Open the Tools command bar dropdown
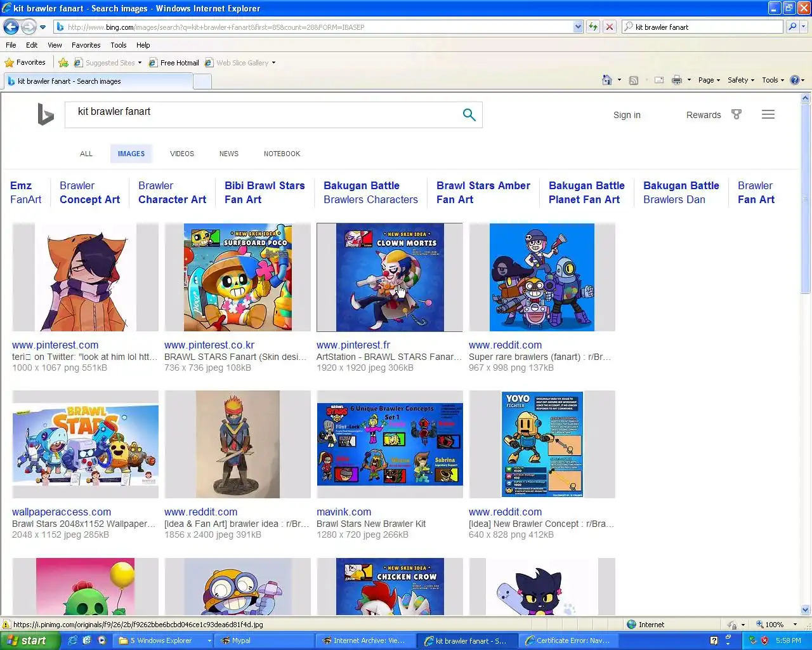This screenshot has height=650, width=812. 773,80
